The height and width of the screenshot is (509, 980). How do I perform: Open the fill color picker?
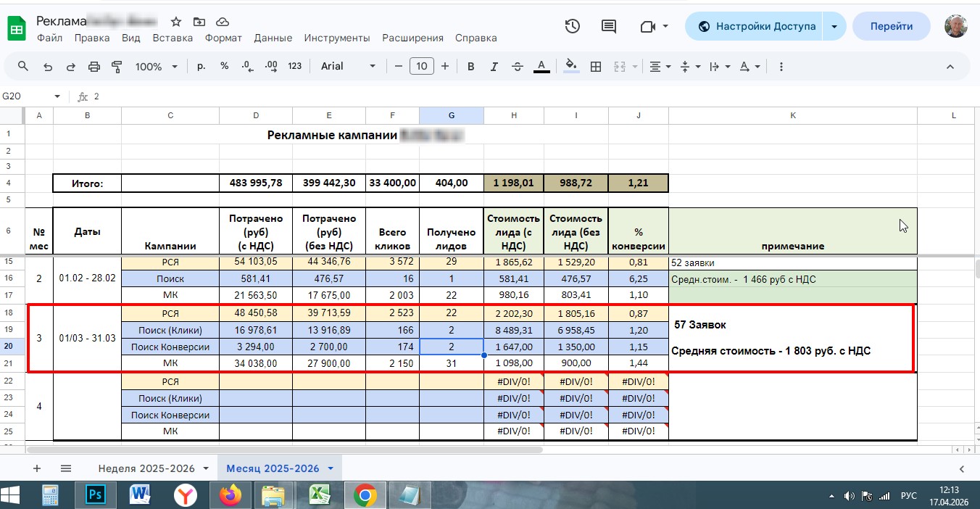[571, 67]
